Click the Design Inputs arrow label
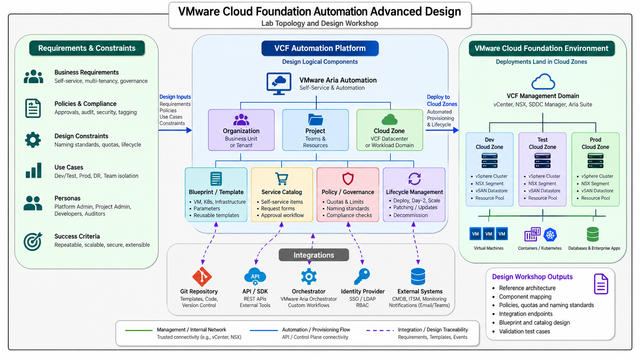640x360 pixels. pyautogui.click(x=175, y=97)
